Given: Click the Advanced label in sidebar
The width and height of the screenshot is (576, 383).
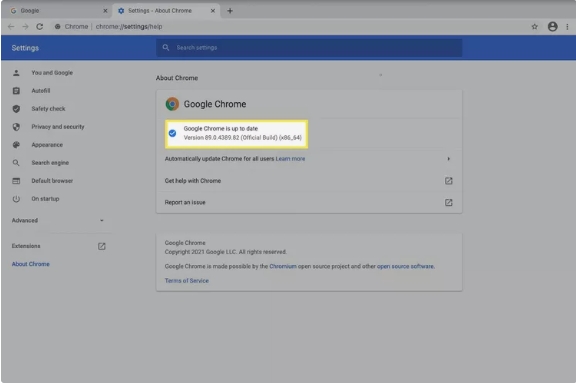Looking at the screenshot, I should [25, 220].
